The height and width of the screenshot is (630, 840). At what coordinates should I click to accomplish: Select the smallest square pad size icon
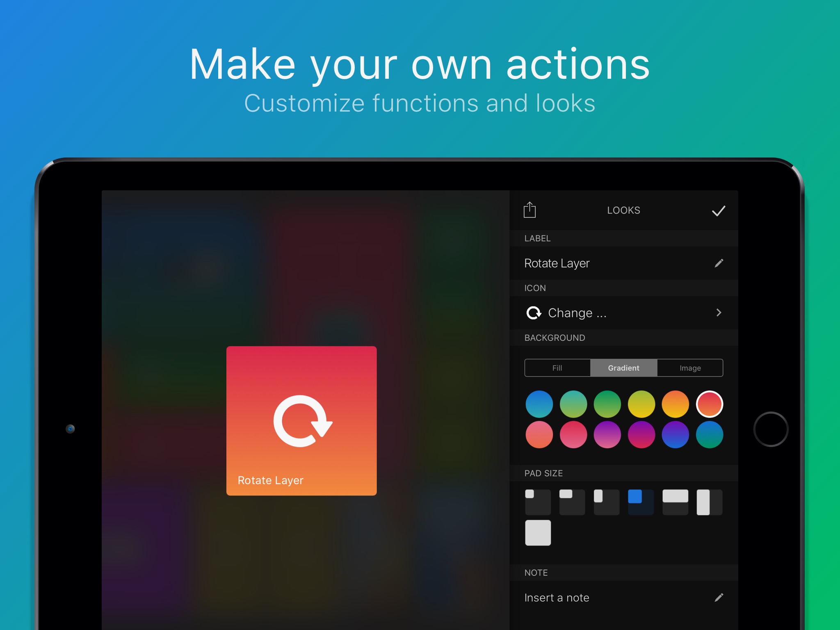point(538,502)
